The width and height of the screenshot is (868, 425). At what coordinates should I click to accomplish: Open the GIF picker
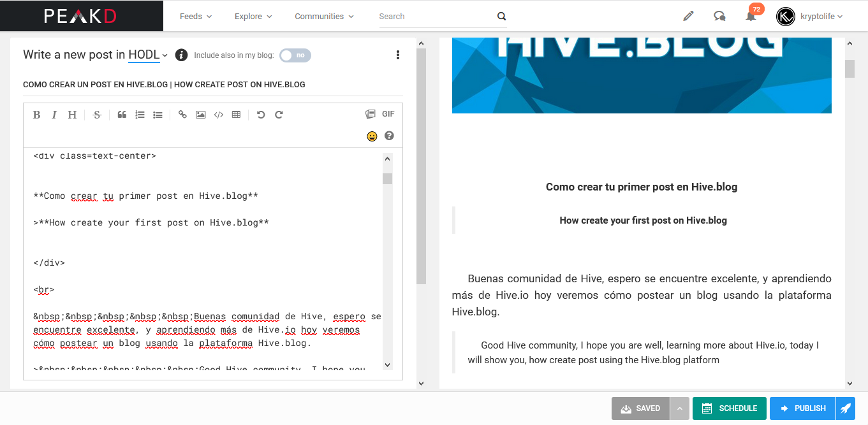[x=388, y=114]
